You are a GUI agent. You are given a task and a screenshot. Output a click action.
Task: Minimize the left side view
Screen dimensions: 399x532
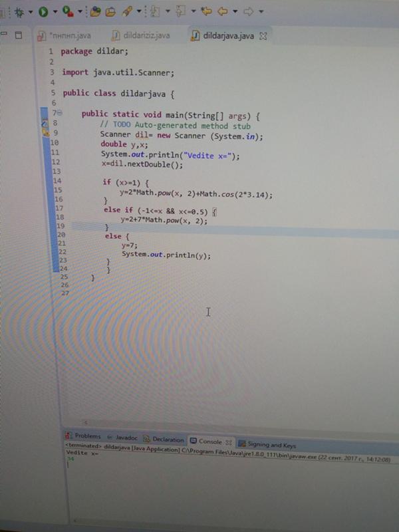click(x=4, y=34)
